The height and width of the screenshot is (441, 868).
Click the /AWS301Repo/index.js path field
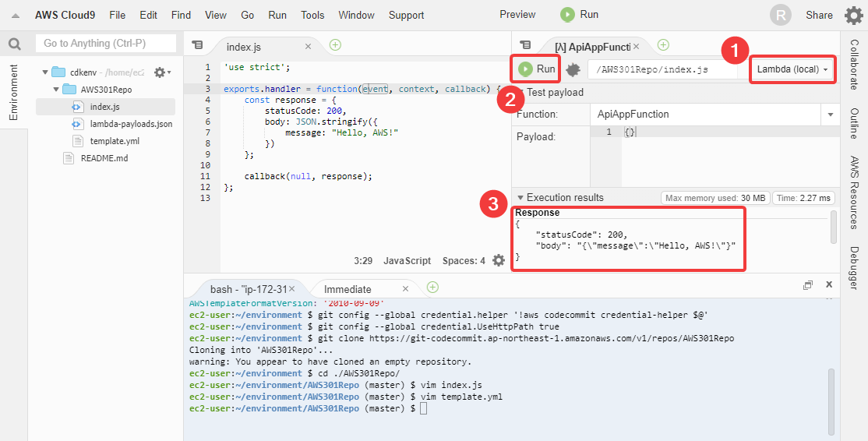[x=662, y=69]
